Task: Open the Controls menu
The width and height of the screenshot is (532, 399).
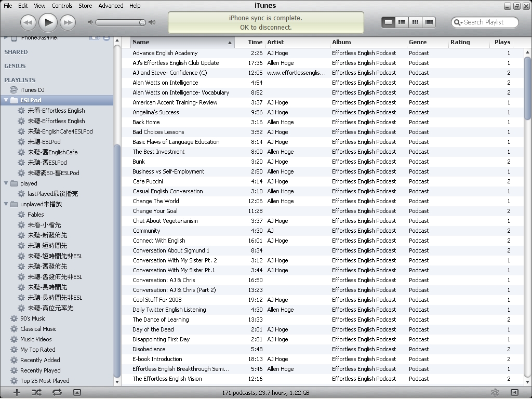Action: click(x=62, y=6)
